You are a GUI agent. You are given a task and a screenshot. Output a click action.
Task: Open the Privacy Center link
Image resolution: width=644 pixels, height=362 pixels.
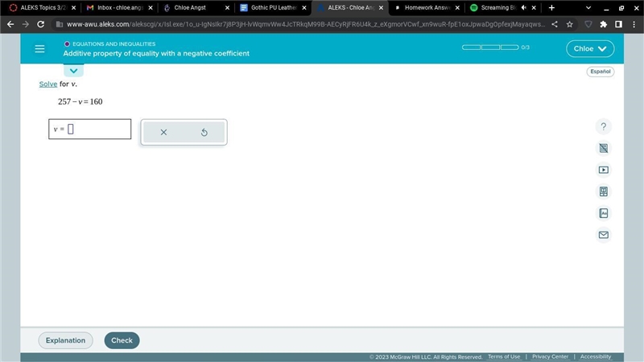(551, 356)
